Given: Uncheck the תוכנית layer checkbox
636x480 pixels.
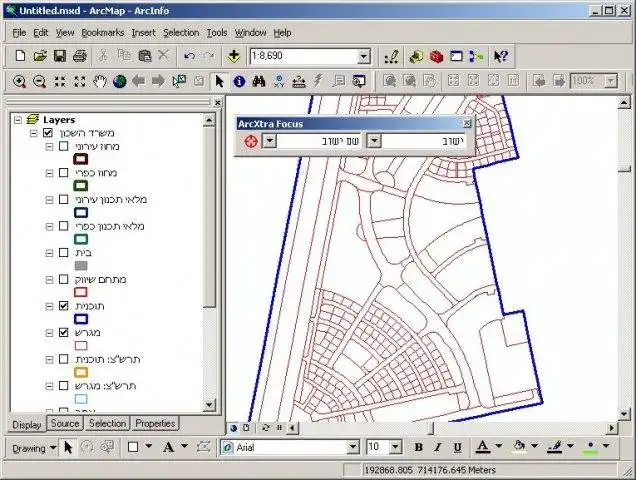Looking at the screenshot, I should (64, 306).
